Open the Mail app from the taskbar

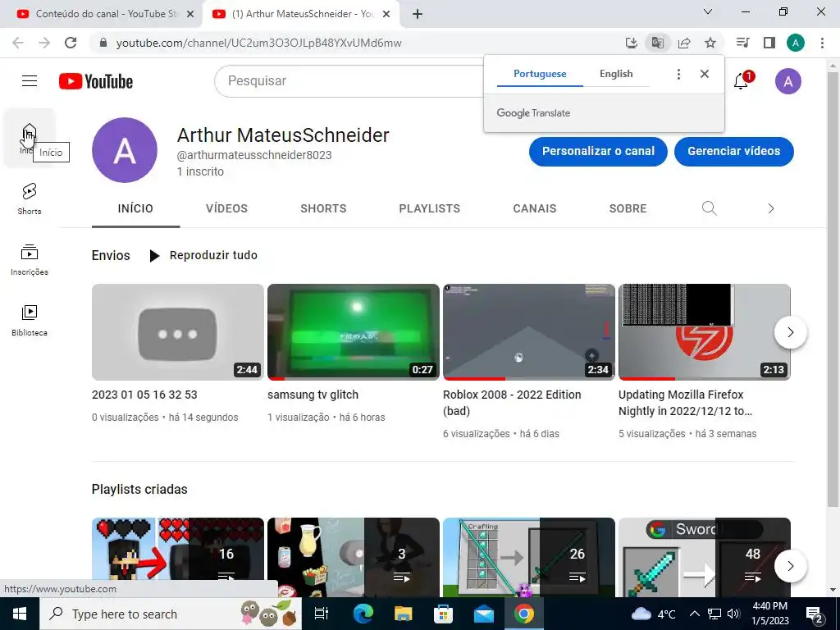pos(484,614)
